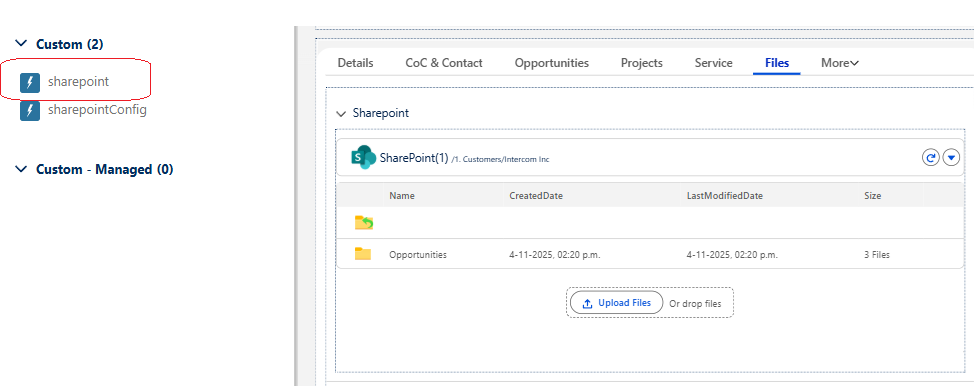974x386 pixels.
Task: Click the Sharepoint section title
Action: click(x=381, y=113)
